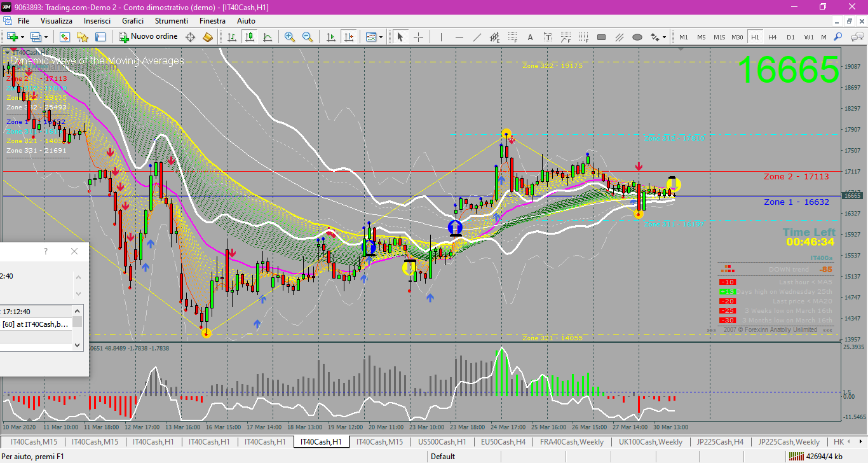868x463 pixels.
Task: Open the File menu
Action: tap(24, 21)
